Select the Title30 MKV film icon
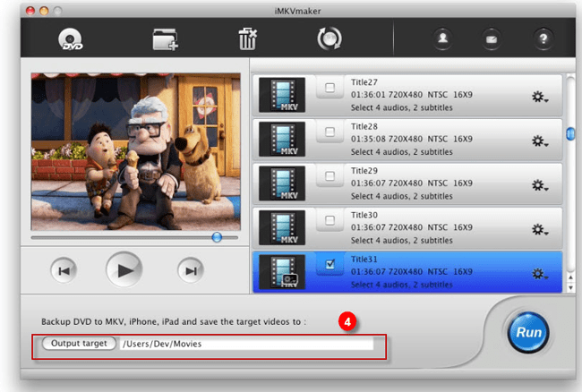582x392 pixels. [x=282, y=227]
